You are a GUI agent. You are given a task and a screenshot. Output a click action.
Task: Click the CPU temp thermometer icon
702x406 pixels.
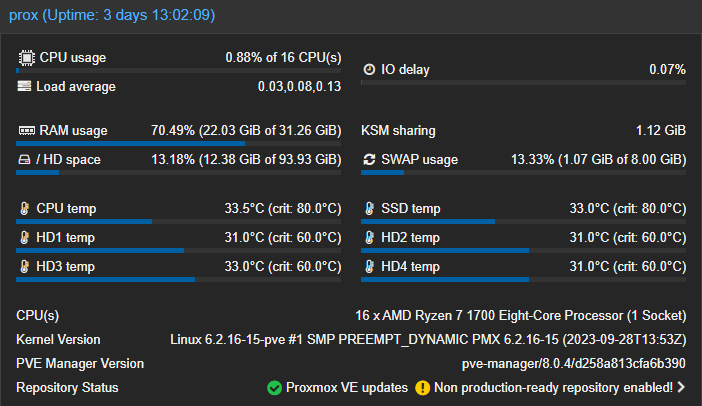click(x=25, y=209)
